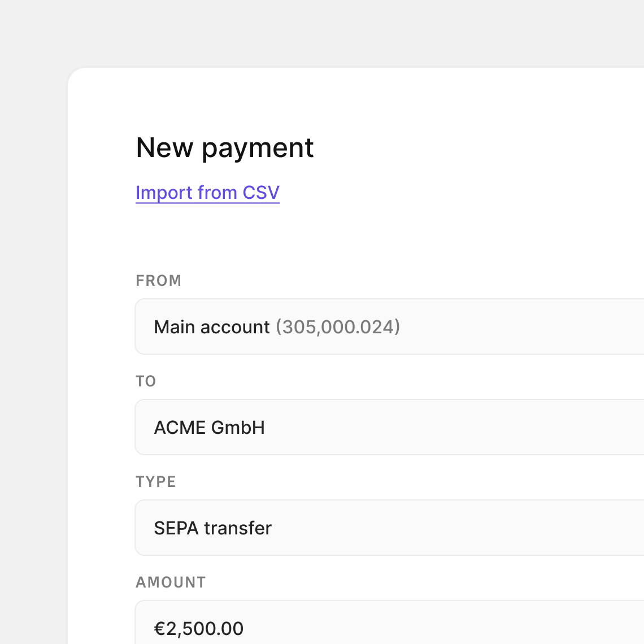The width and height of the screenshot is (644, 644).
Task: Click the SEPA transfer text
Action: coord(212,528)
